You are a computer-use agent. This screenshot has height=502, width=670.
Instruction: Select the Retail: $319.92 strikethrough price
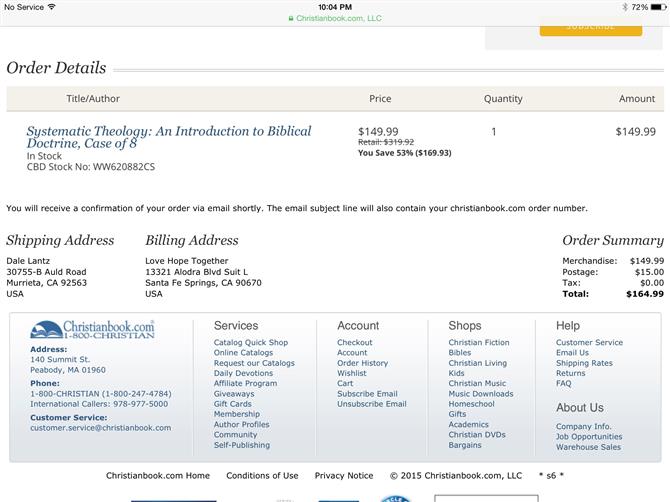pyautogui.click(x=386, y=142)
